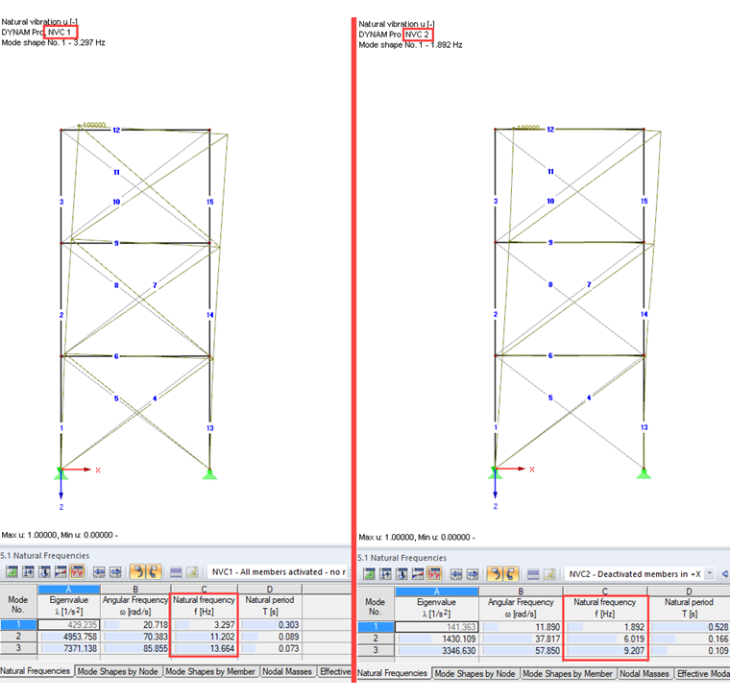The height and width of the screenshot is (700, 730).
Task: Select natural period cell 0.303
Action: (x=270, y=624)
